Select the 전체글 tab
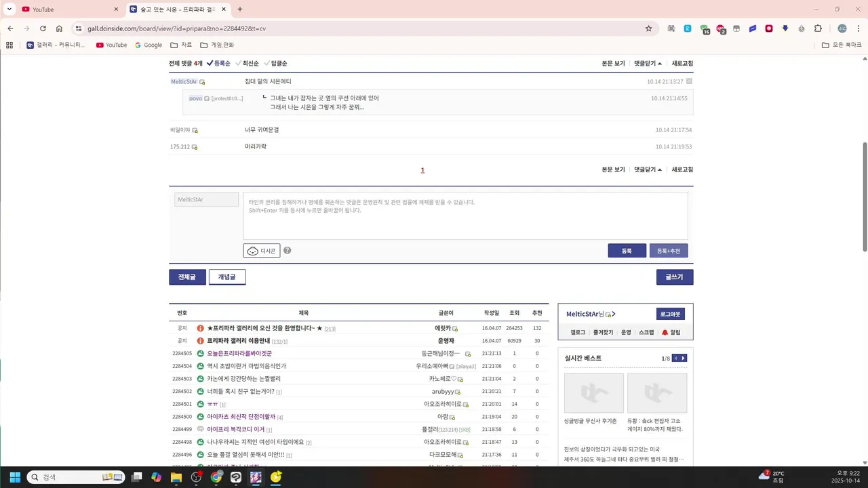Viewport: 868px width, 488px height. coord(187,277)
